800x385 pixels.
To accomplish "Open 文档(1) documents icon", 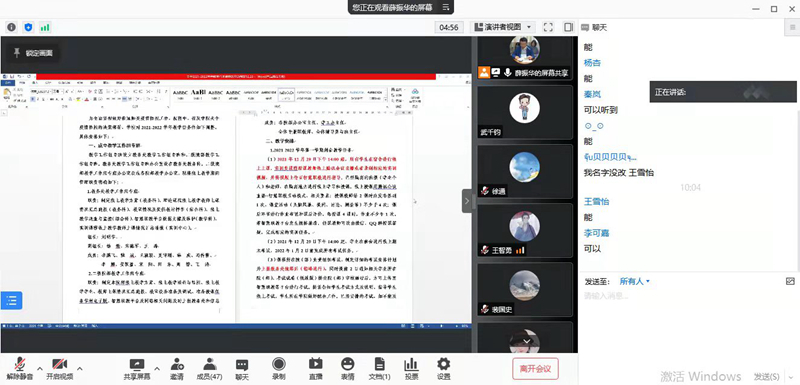I will [x=380, y=368].
